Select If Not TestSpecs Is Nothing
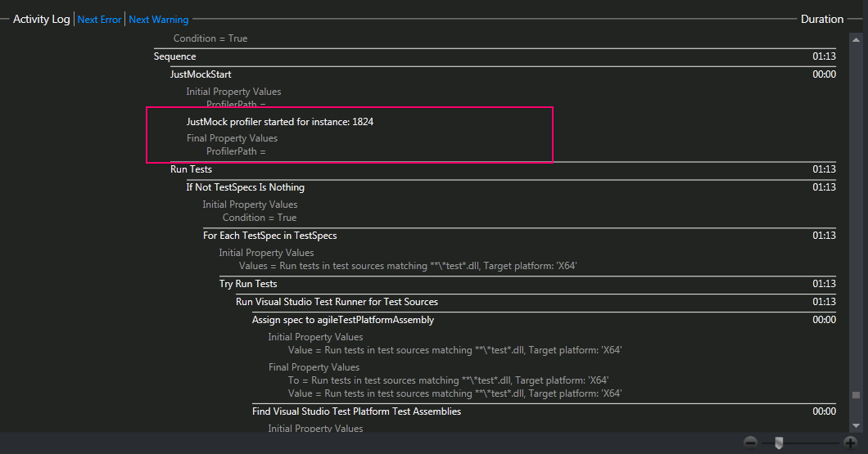 [x=246, y=187]
